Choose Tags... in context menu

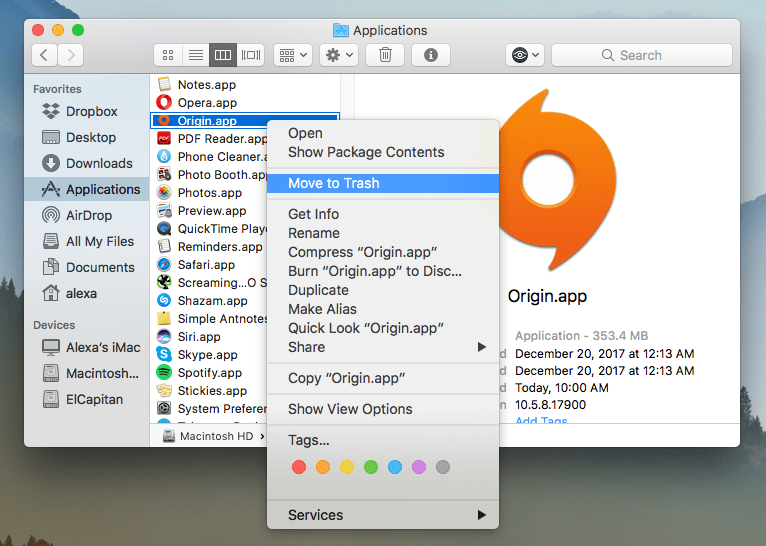(383, 441)
